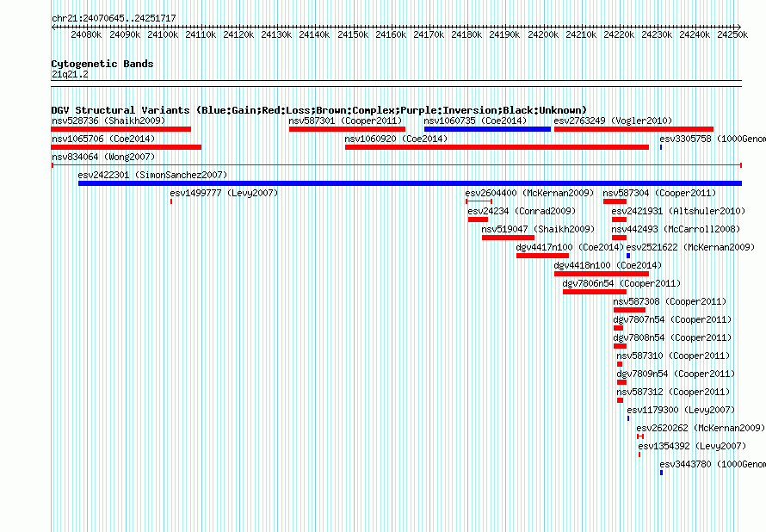Select the nsv1065706 (Coe2014) label
The image size is (766, 532).
point(103,139)
